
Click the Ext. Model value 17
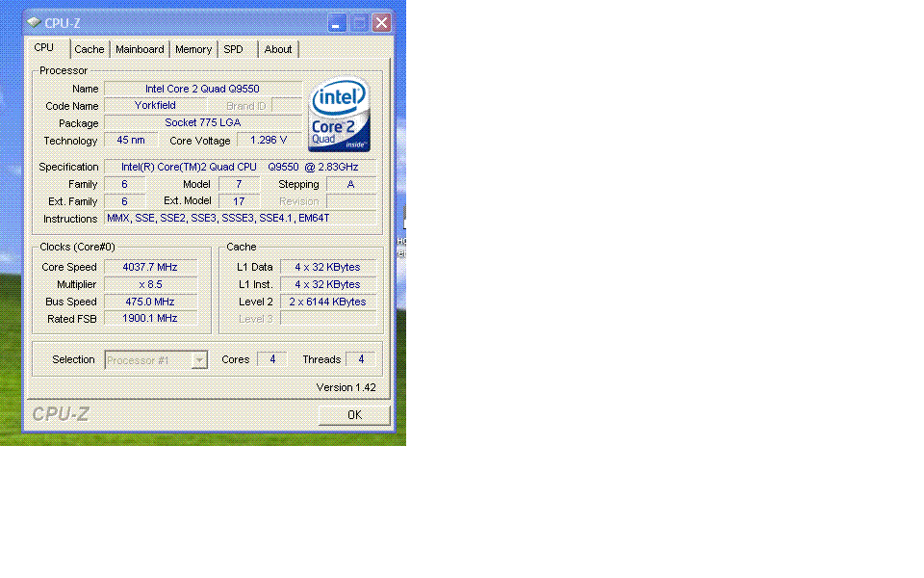pyautogui.click(x=239, y=201)
